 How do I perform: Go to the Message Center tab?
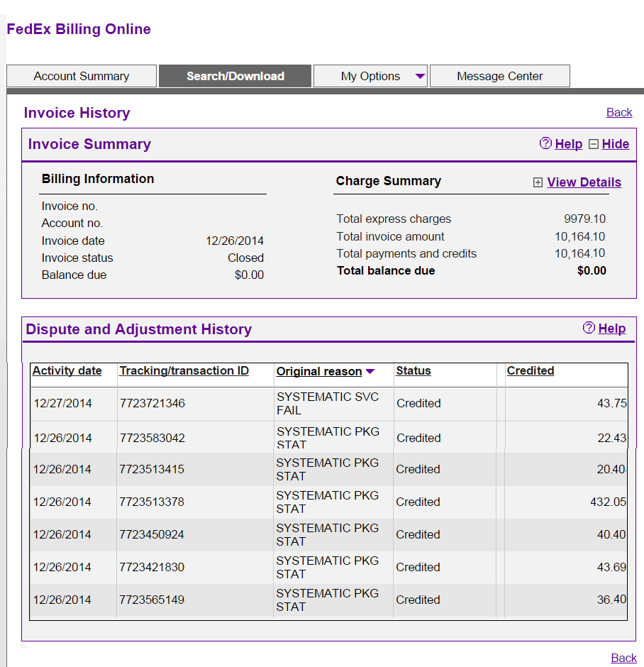pyautogui.click(x=500, y=76)
